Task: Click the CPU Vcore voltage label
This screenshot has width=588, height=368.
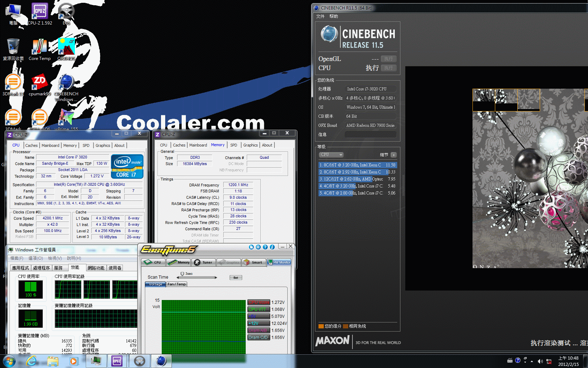Action: (259, 302)
